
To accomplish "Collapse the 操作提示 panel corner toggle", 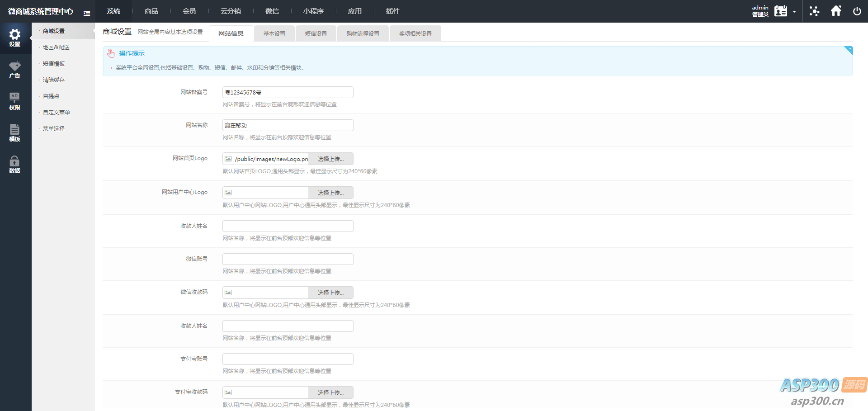I will (849, 50).
